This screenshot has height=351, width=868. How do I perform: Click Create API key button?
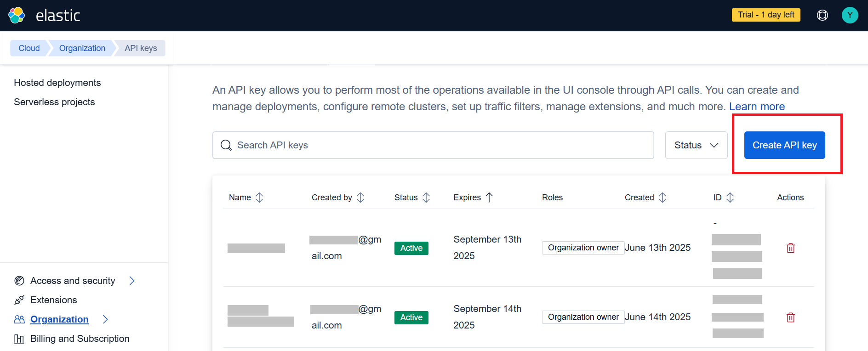[x=784, y=145]
